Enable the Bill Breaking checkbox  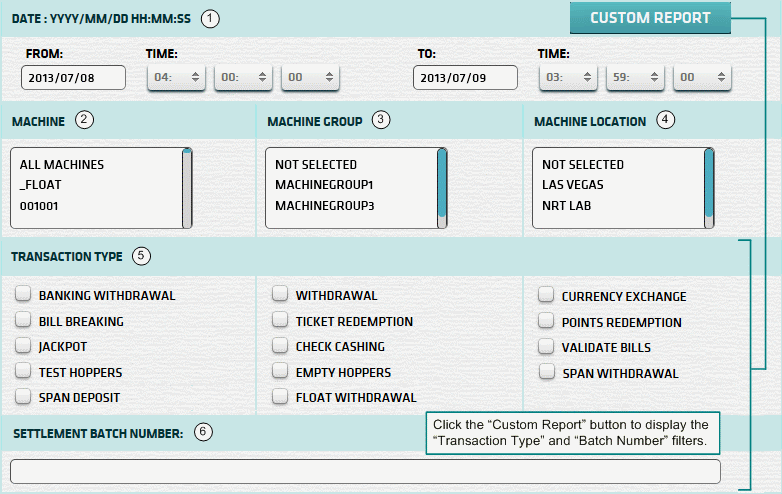(x=23, y=320)
